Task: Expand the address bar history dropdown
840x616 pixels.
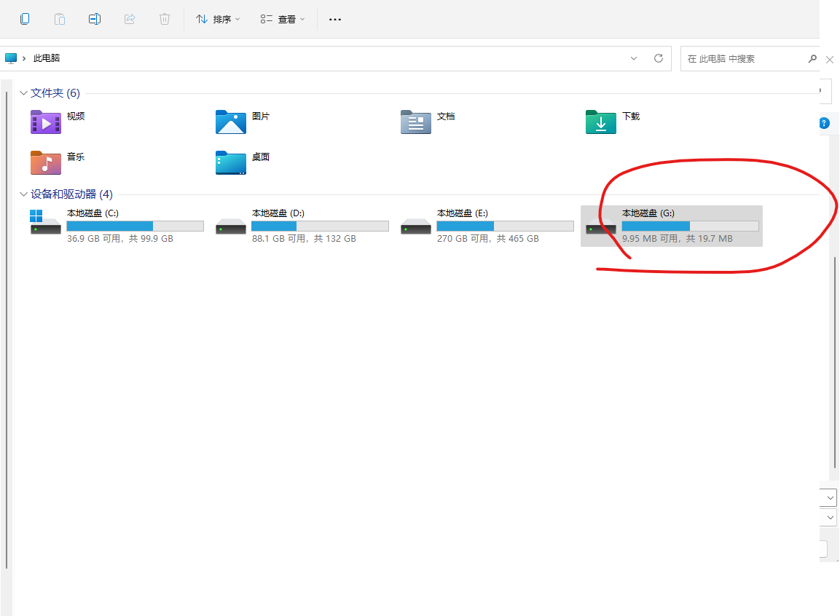Action: 634,58
